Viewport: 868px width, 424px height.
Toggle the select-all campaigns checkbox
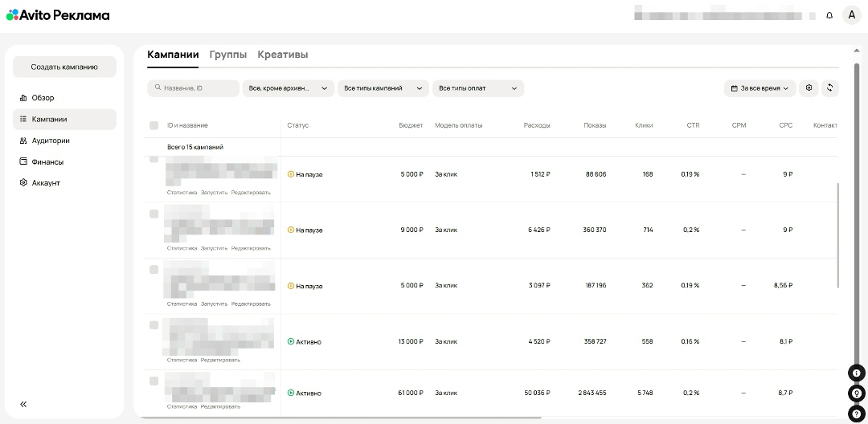(154, 125)
